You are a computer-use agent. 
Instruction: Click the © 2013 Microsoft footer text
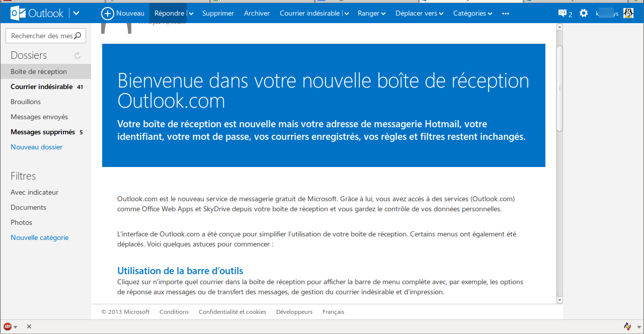pyautogui.click(x=125, y=312)
